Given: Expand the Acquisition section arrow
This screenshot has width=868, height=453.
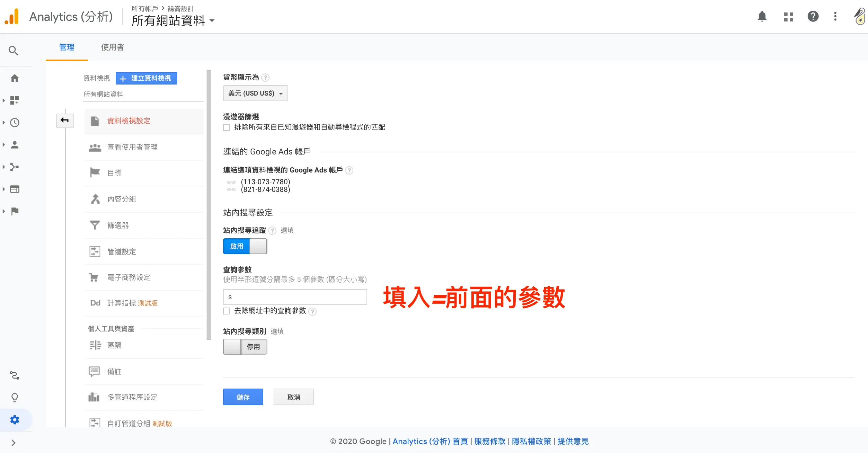Looking at the screenshot, I should tap(3, 167).
